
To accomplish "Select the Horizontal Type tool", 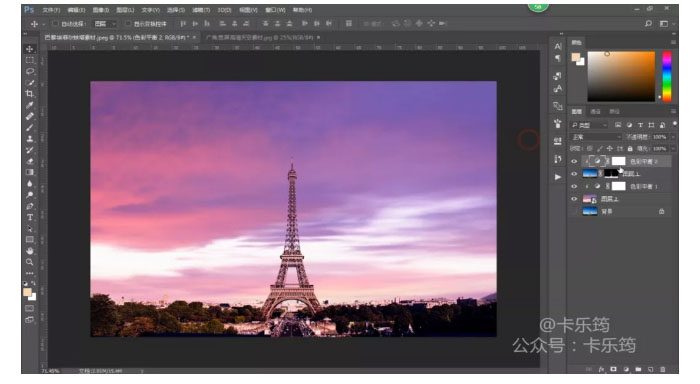I will coord(30,217).
